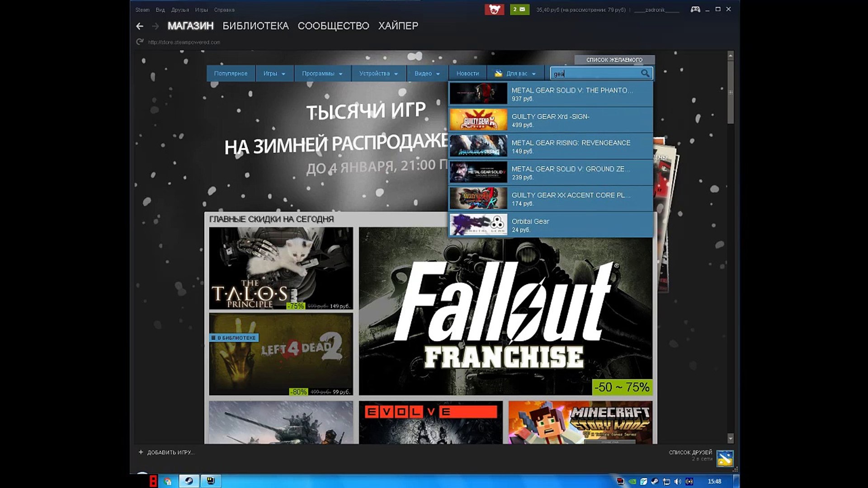
Task: Reload the store page with the refresh icon
Action: click(139, 42)
